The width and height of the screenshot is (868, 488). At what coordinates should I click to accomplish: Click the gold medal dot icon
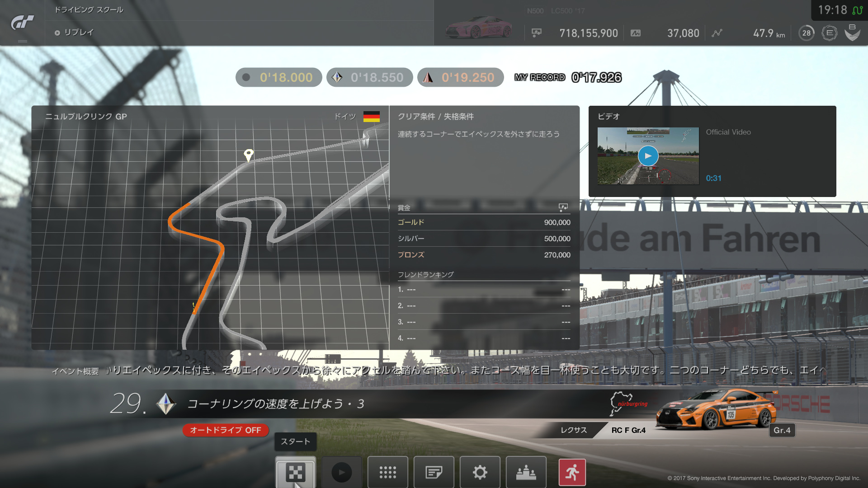coord(246,77)
